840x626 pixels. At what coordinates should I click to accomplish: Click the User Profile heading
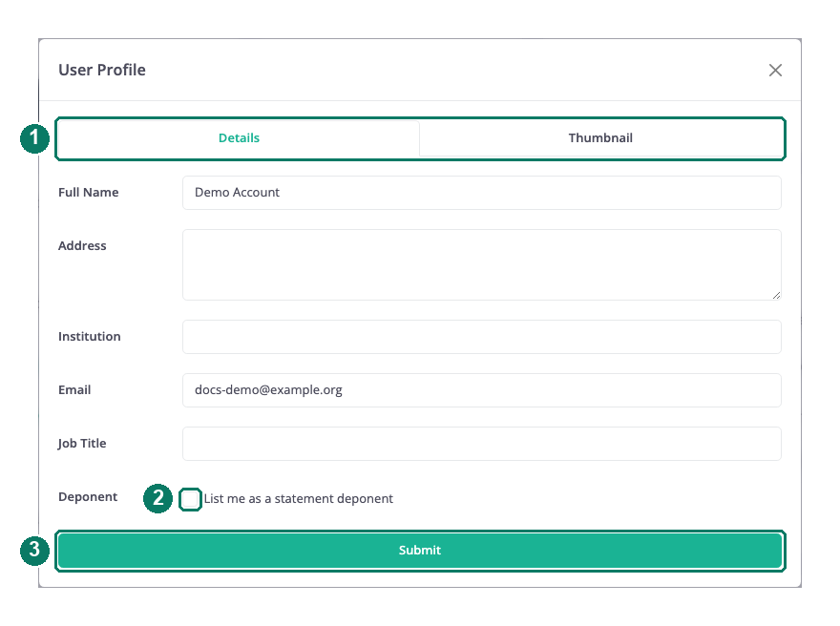click(x=102, y=71)
